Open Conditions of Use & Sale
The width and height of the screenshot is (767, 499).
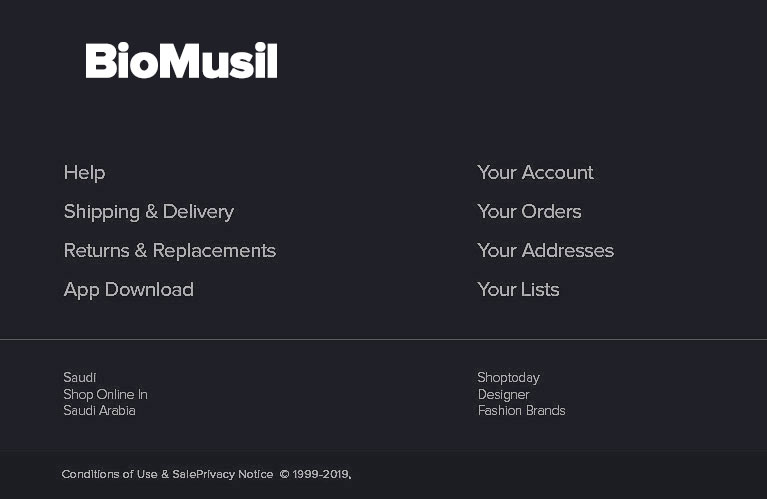tap(128, 474)
